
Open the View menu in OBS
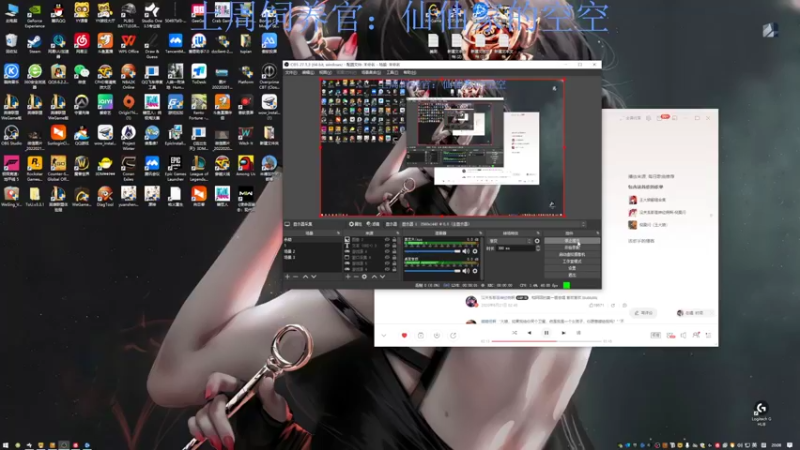(325, 72)
